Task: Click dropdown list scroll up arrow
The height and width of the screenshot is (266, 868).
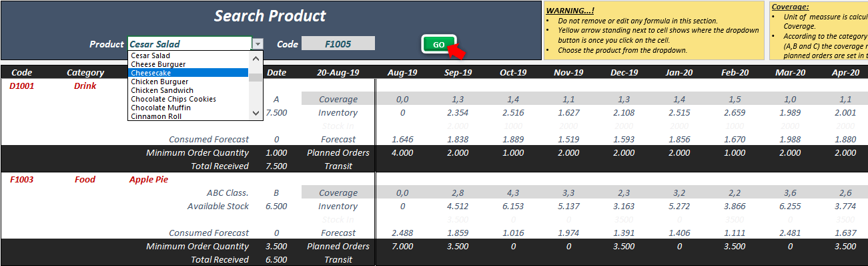Action: (x=256, y=57)
